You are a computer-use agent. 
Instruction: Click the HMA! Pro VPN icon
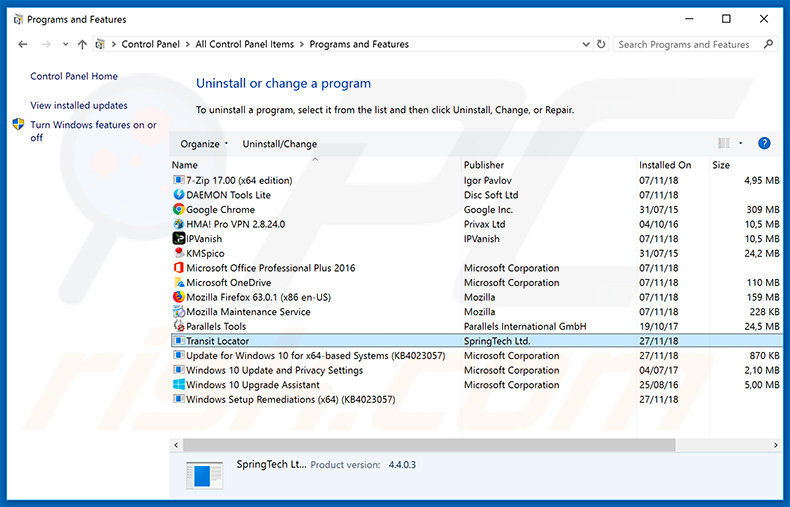178,224
